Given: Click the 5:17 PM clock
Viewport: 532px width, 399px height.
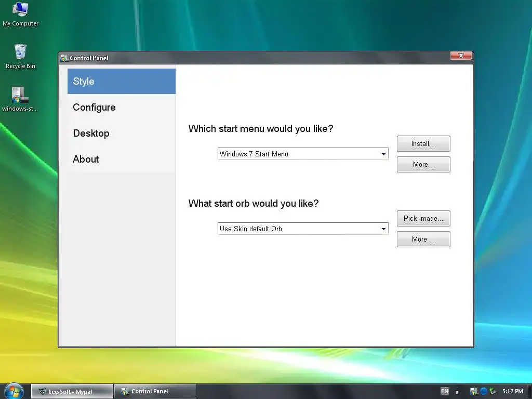Looking at the screenshot, I should pos(512,391).
